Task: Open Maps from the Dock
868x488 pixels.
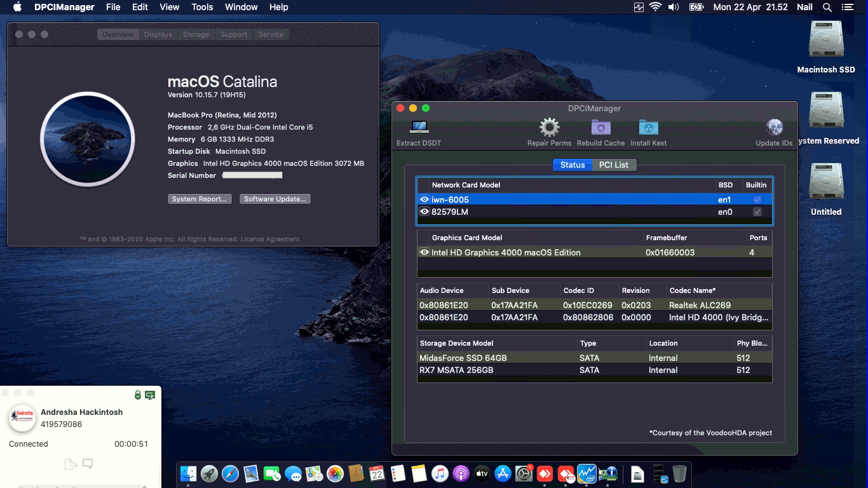Action: pyautogui.click(x=314, y=473)
